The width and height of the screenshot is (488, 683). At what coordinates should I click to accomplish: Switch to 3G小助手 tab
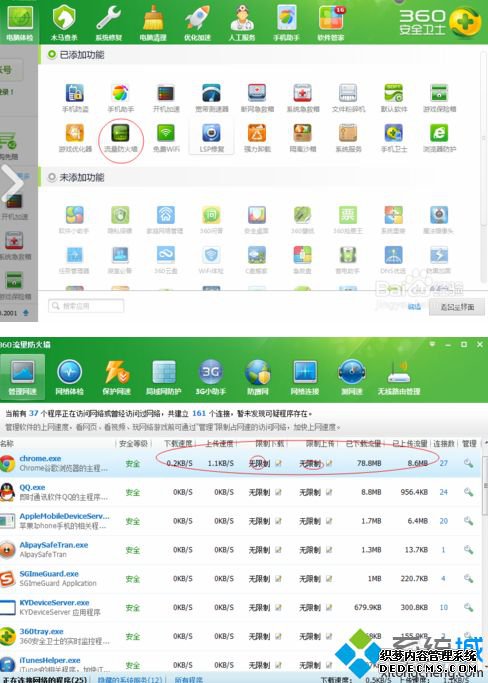tap(210, 377)
